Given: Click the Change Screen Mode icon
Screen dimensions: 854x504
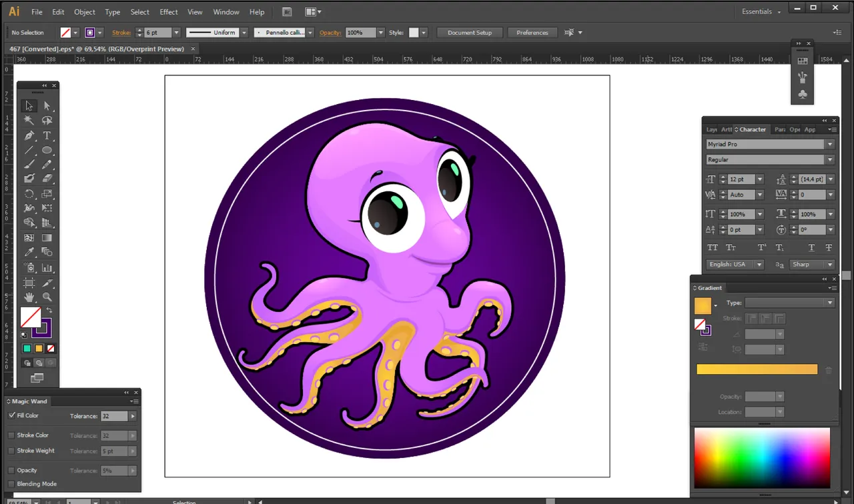Looking at the screenshot, I should (37, 378).
